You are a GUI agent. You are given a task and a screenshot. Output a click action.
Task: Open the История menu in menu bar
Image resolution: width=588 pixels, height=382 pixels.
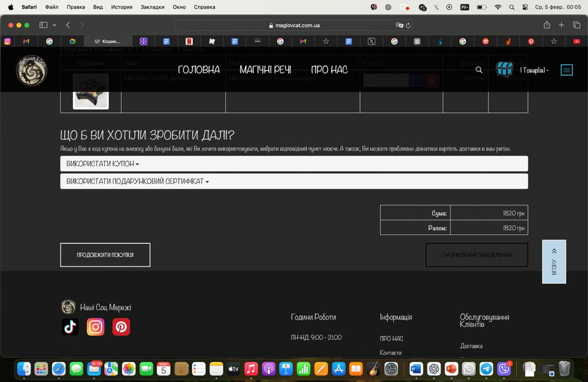pos(121,7)
